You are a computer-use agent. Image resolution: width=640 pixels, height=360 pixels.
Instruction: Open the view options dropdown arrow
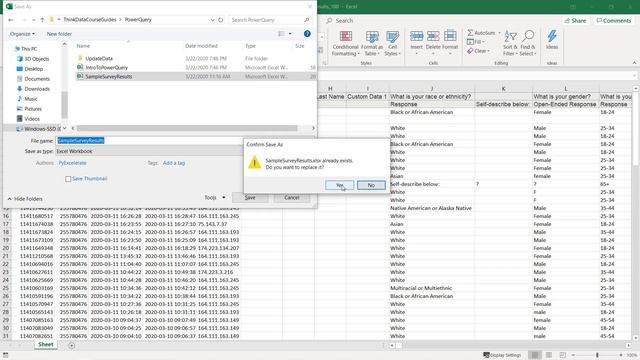[x=290, y=34]
